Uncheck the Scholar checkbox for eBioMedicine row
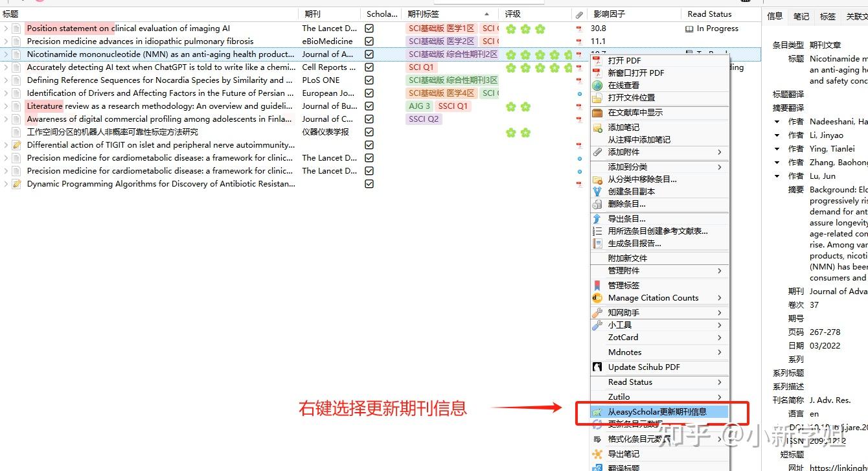The height and width of the screenshot is (471, 868). coord(369,41)
